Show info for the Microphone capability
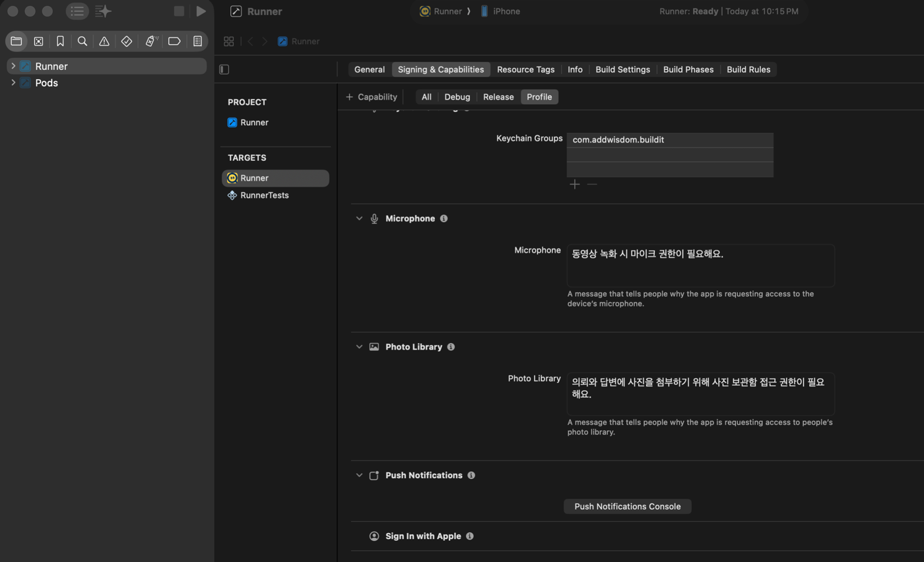This screenshot has height=562, width=924. pyautogui.click(x=444, y=218)
